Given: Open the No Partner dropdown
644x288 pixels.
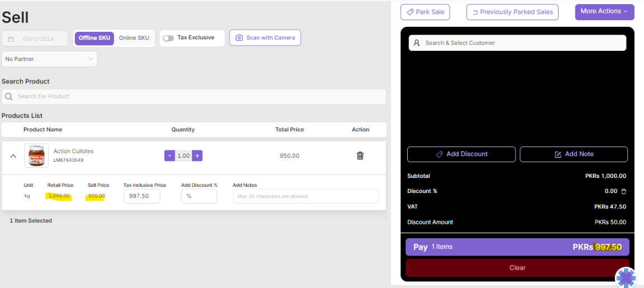Looking at the screenshot, I should coord(49,59).
